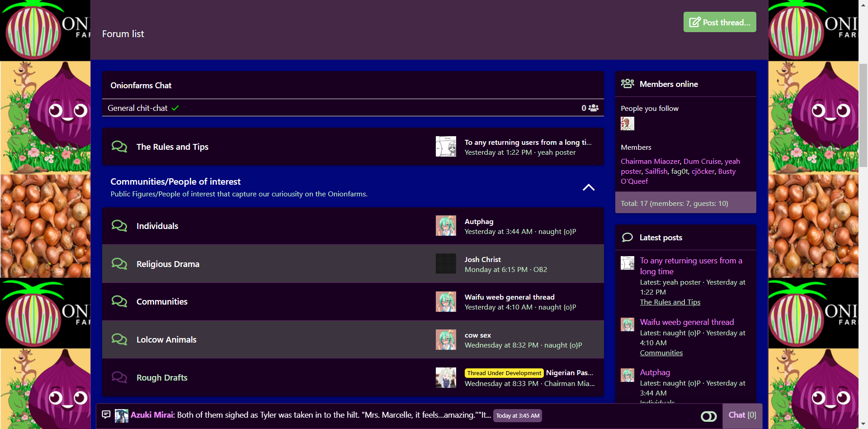The height and width of the screenshot is (429, 868).
Task: Open OB2's profile in Religious Drama row
Action: [540, 270]
